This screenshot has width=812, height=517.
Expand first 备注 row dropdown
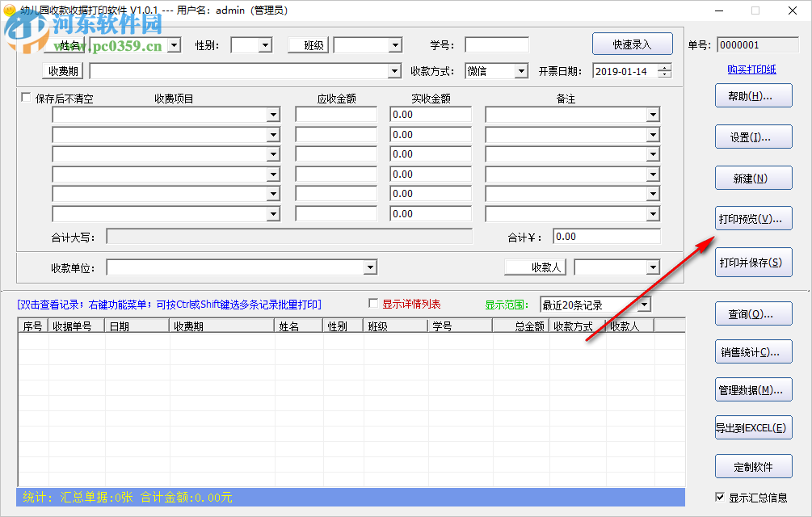pyautogui.click(x=654, y=115)
